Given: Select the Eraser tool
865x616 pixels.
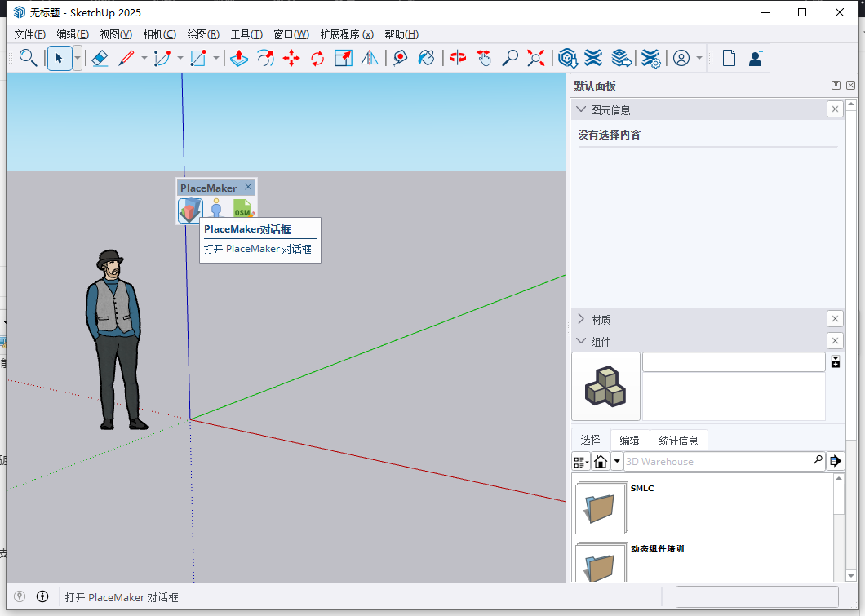Looking at the screenshot, I should click(x=100, y=58).
